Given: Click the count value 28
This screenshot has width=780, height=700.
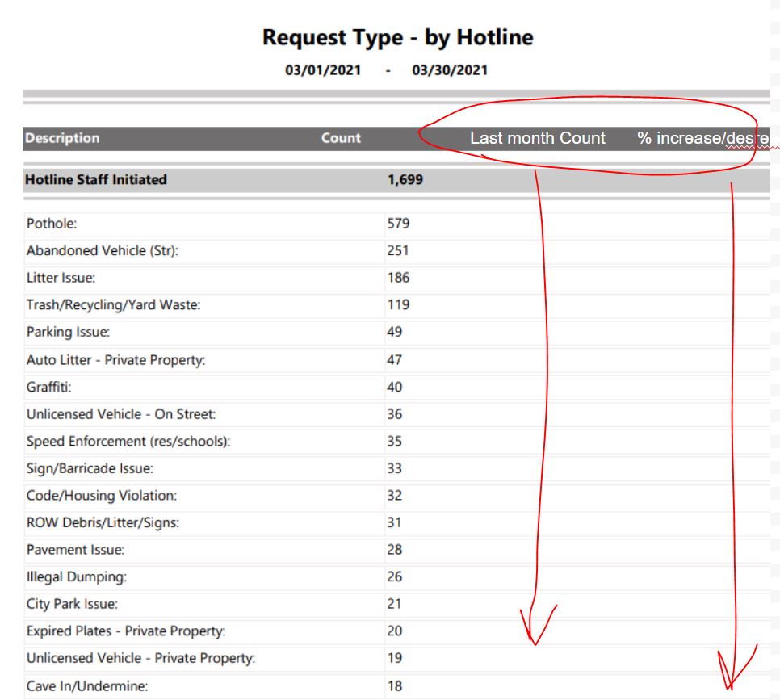Looking at the screenshot, I should [395, 550].
